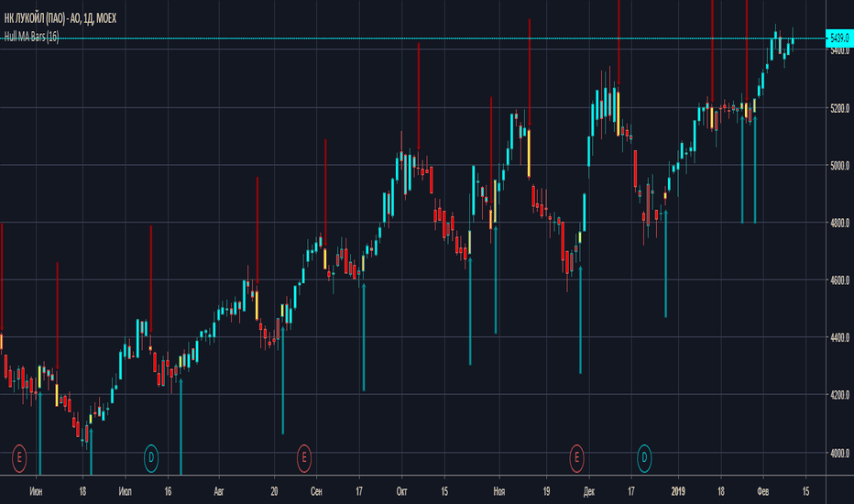The height and width of the screenshot is (504, 854).
Task: Click the Дек date label
Action: [x=589, y=491]
